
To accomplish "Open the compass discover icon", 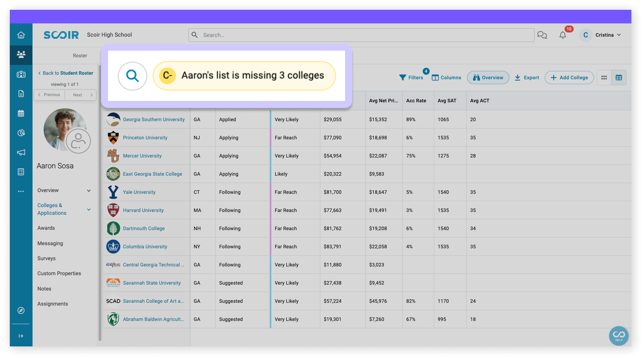I will click(x=21, y=310).
